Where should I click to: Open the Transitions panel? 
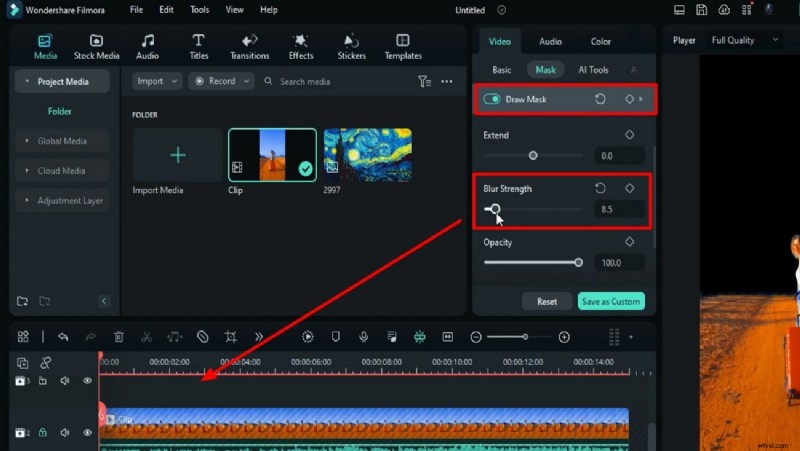249,47
